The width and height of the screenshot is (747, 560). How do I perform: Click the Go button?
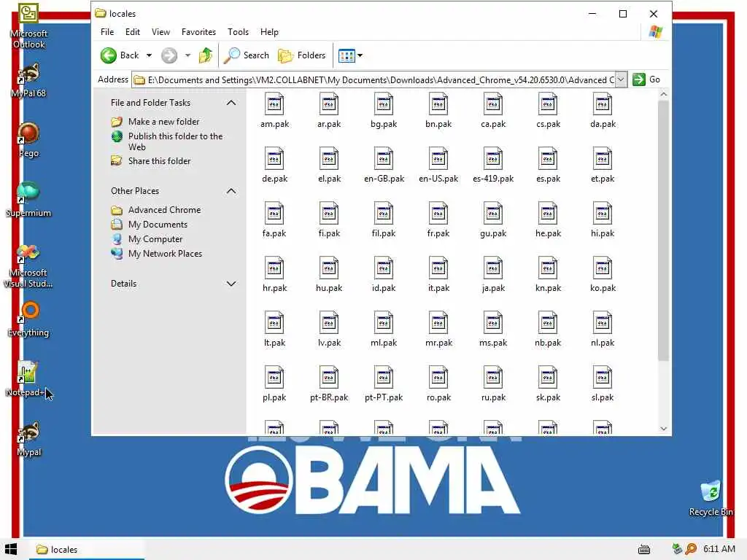pos(646,79)
